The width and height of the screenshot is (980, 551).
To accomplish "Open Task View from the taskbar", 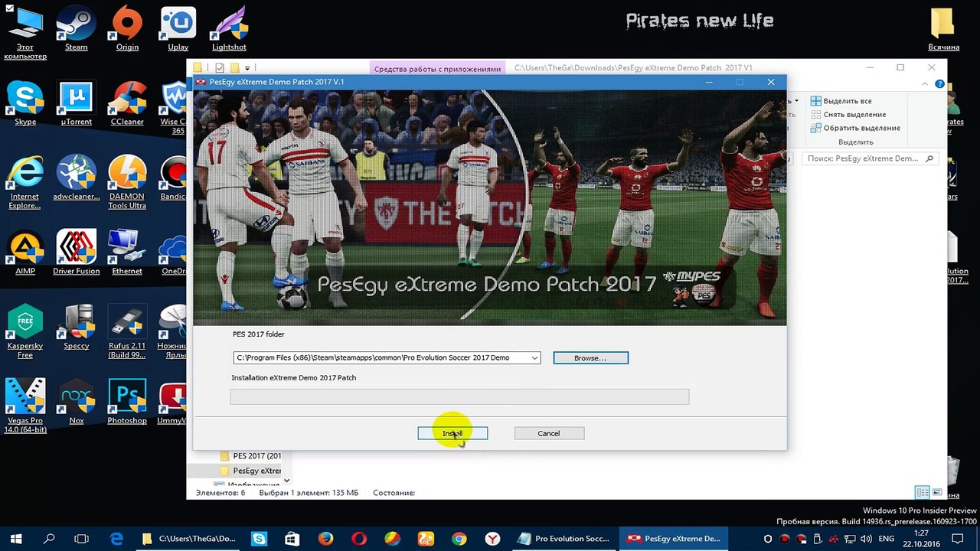I will coord(83,539).
